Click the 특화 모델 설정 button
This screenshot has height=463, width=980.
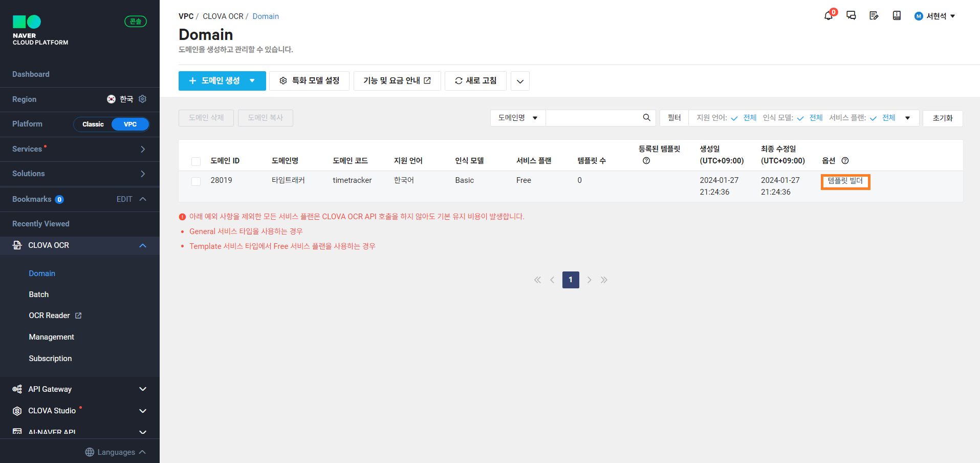309,81
